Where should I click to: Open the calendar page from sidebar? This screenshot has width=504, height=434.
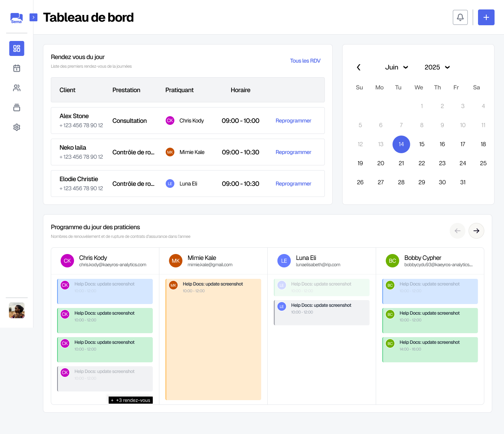17,68
